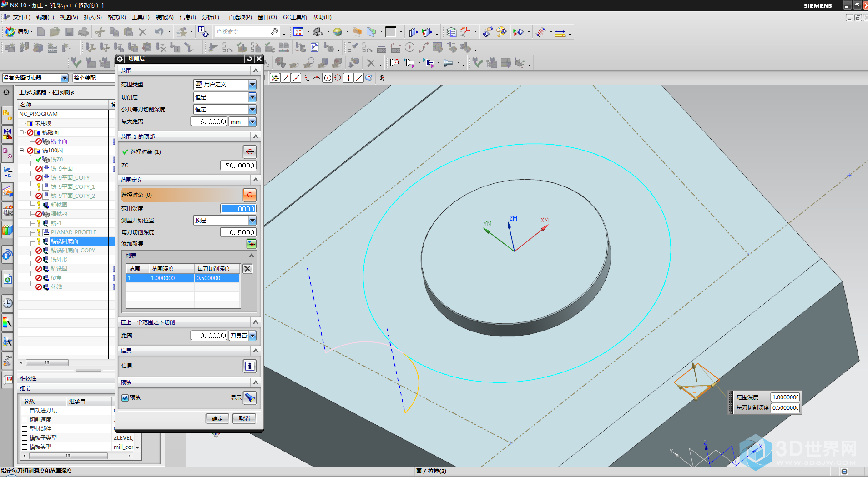Check the 模板子类型 parameter box
Screen dimensions: 868x477
tap(25, 438)
